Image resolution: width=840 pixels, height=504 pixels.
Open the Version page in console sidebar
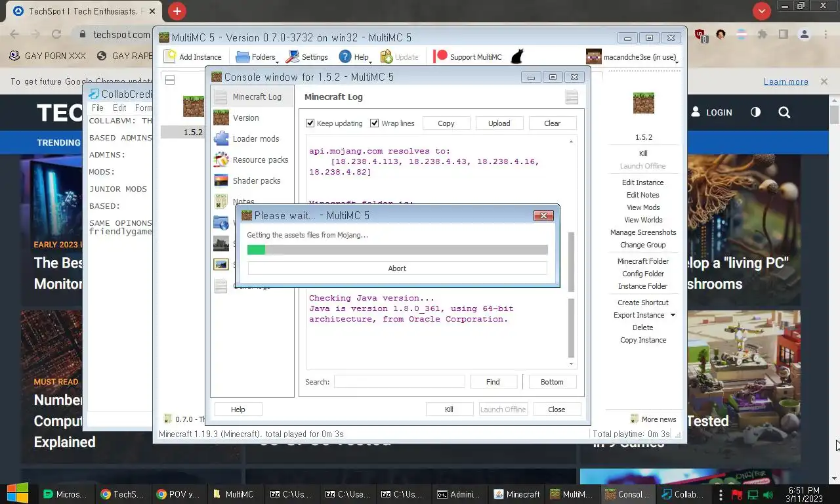[x=252, y=117]
